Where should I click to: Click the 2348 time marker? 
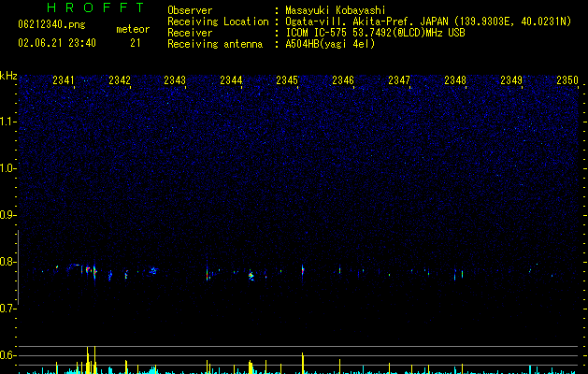coord(455,80)
